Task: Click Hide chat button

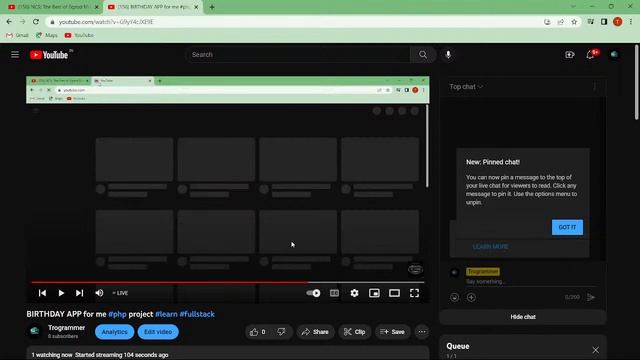Action: [523, 317]
